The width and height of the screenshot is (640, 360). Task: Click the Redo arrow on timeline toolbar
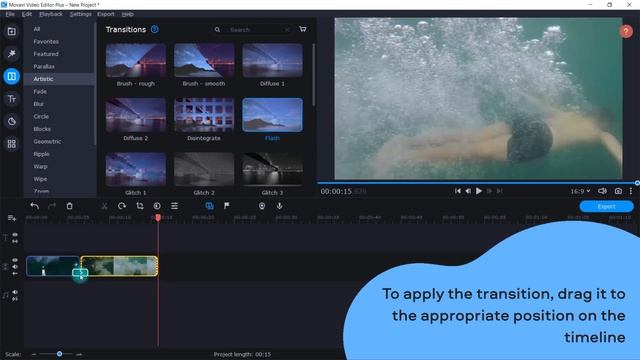point(52,206)
